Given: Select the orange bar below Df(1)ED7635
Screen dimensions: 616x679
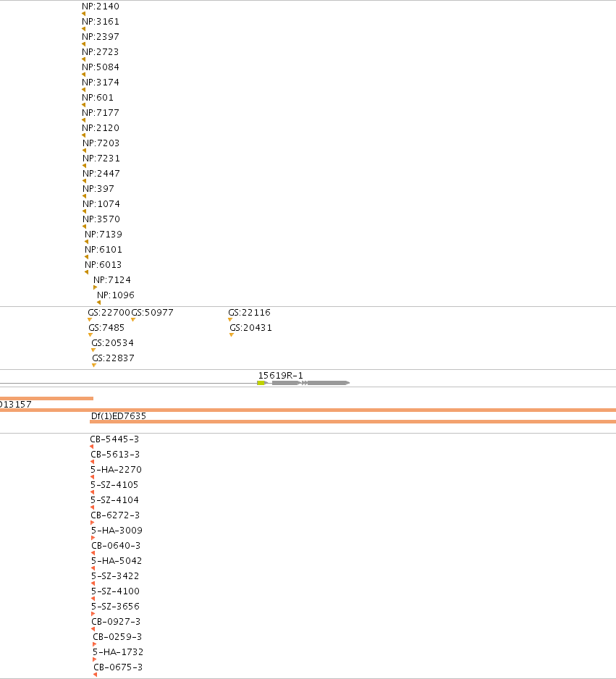Looking at the screenshot, I should pos(353,421).
